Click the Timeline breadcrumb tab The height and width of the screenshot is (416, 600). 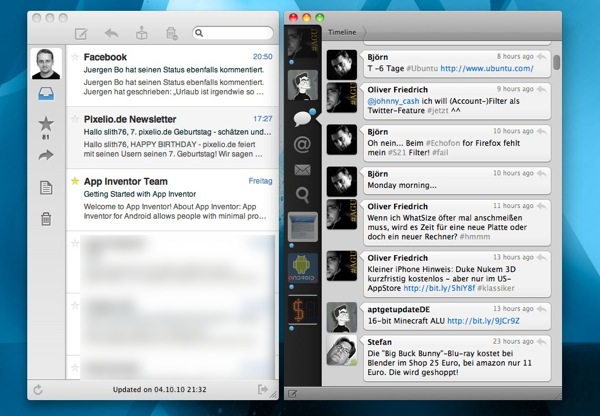(x=342, y=32)
